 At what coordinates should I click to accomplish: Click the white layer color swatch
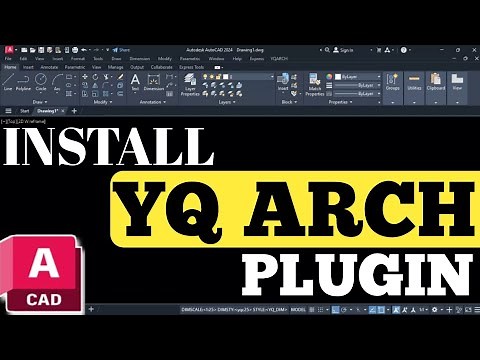[x=226, y=77]
